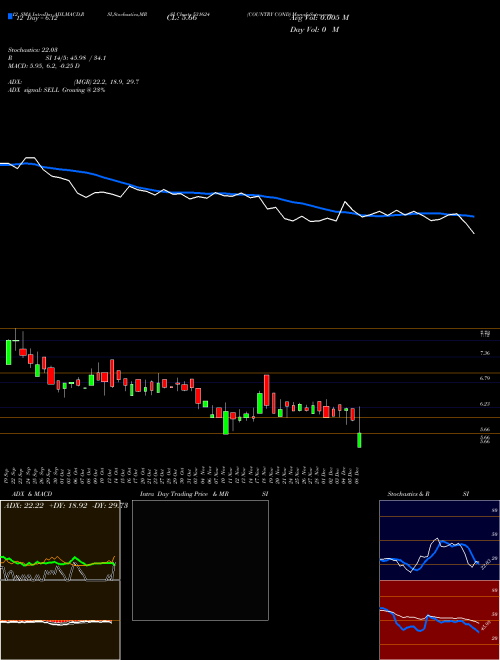
Task: Click the 'Day Vol: 0 M' text
Action: [314, 30]
